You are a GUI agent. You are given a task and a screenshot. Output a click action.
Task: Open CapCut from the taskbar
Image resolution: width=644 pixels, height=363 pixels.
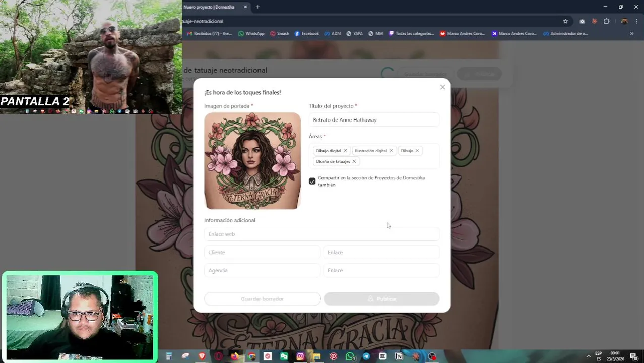[382, 356]
